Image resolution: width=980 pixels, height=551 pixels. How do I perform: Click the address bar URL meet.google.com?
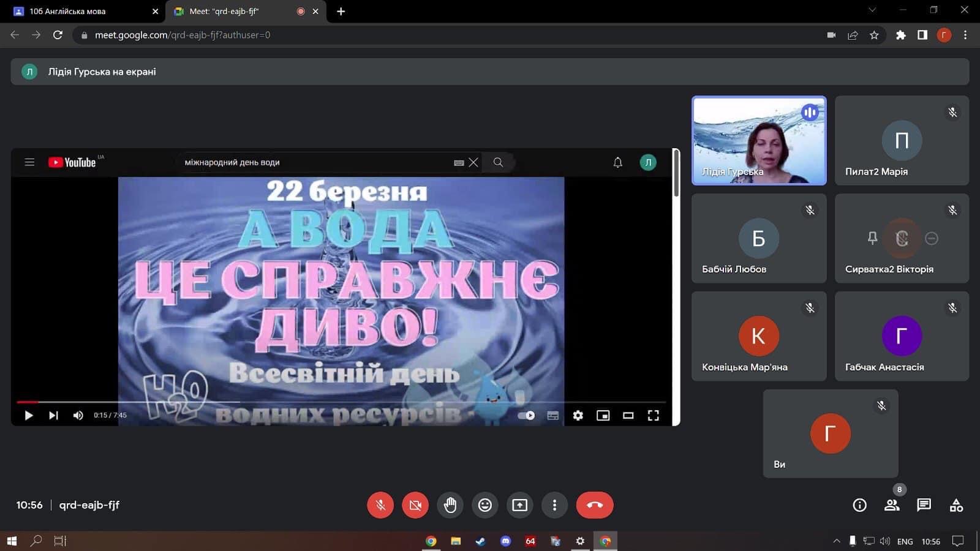coord(183,35)
